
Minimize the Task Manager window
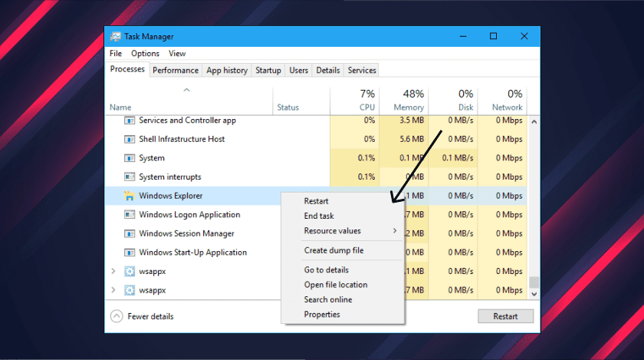click(463, 36)
